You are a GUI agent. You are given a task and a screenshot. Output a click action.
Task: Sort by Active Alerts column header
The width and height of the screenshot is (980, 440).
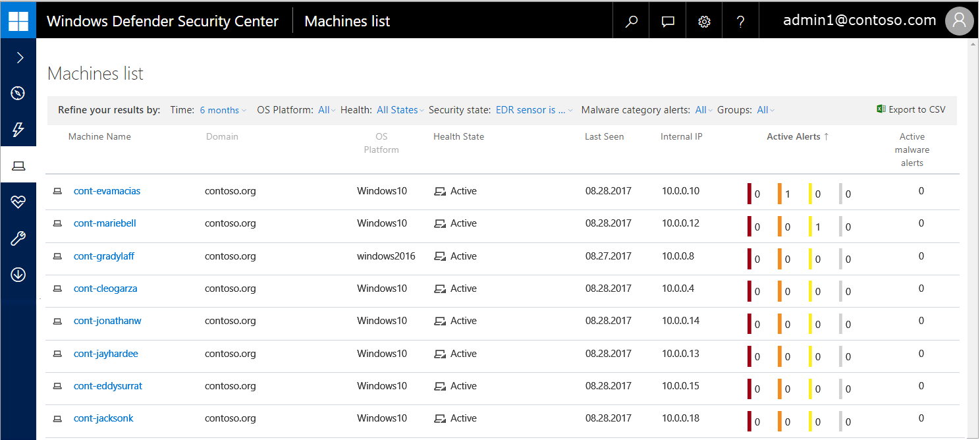(x=797, y=136)
